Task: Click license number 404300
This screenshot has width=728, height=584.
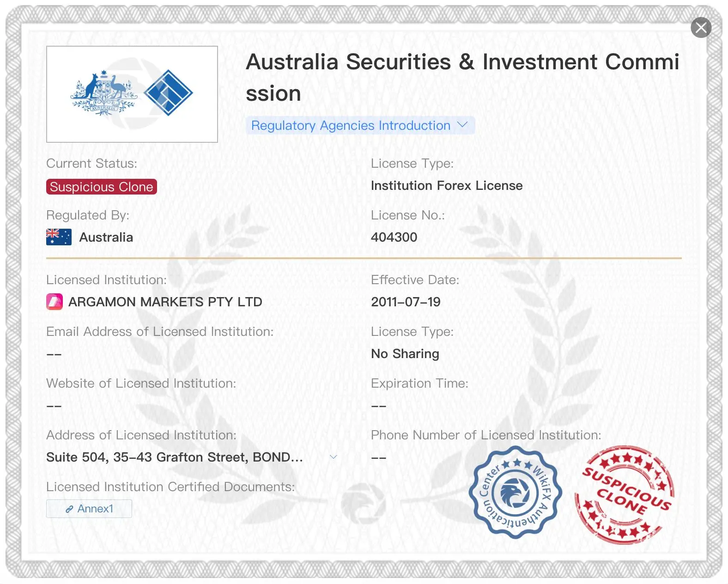Action: click(394, 237)
